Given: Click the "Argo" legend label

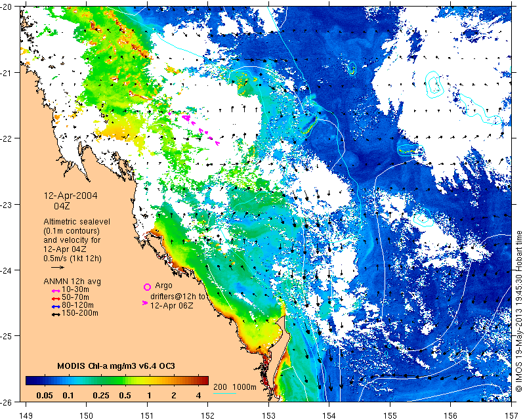Looking at the screenshot, I should pos(163,285).
